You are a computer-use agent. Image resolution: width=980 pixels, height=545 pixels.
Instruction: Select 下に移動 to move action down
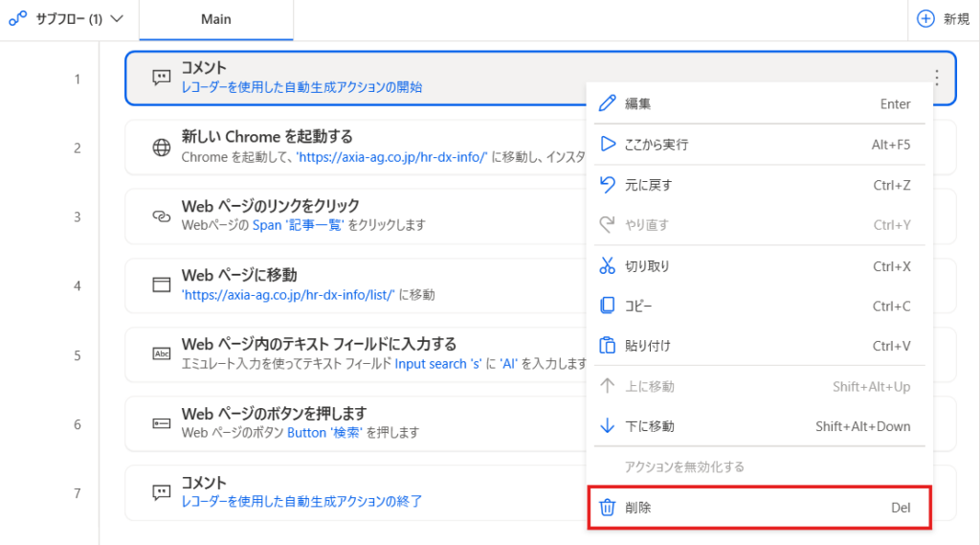coord(649,426)
